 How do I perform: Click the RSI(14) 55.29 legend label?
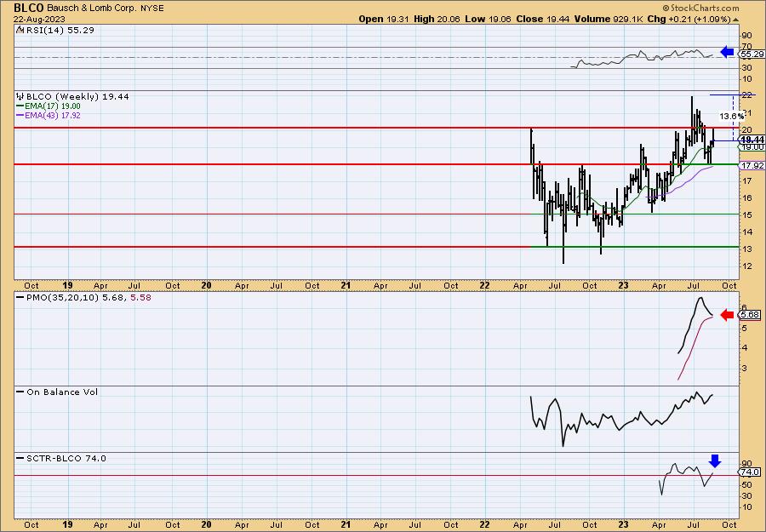coord(60,30)
